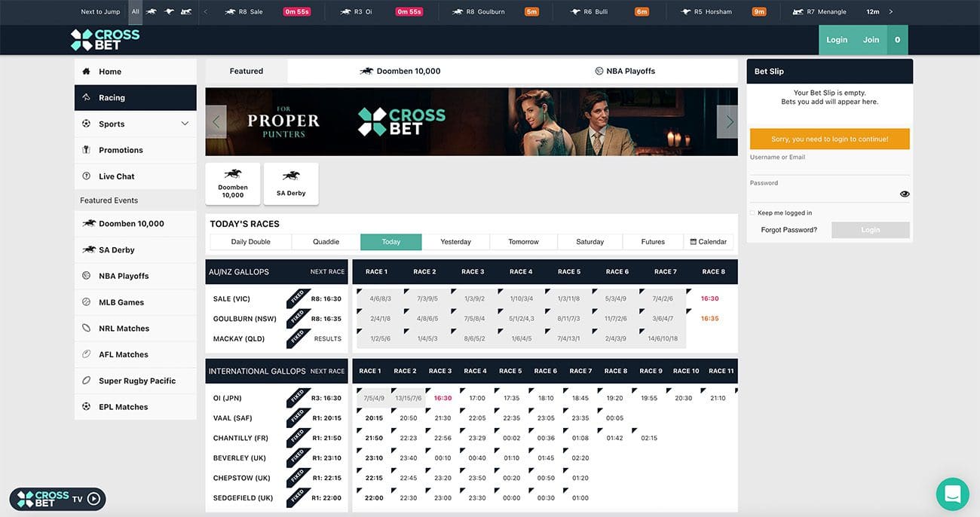Play CrossBet TV
The image size is (980, 517).
[x=93, y=499]
